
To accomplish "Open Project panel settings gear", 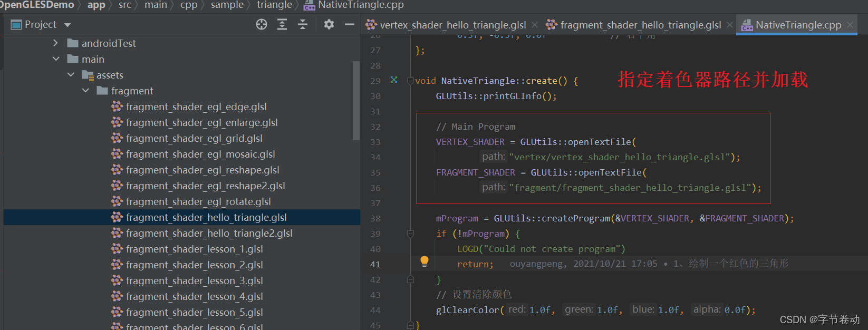I will (x=329, y=24).
